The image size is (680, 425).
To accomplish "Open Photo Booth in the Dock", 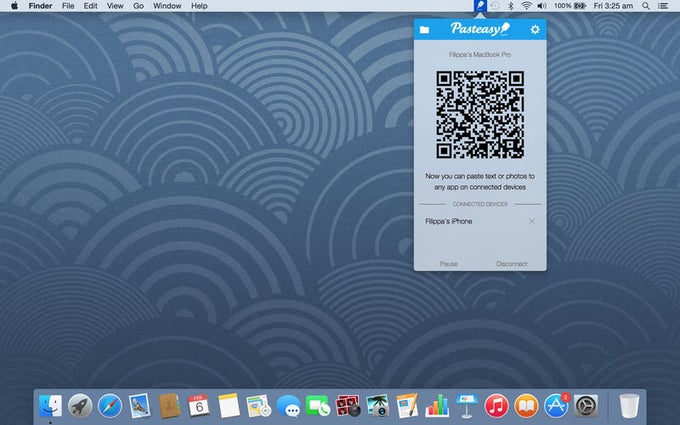I will point(348,406).
